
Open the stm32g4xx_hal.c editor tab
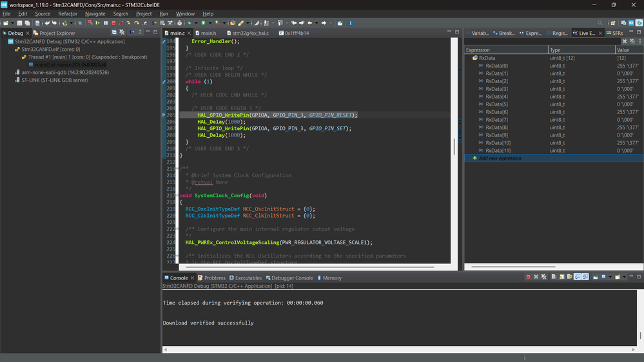[x=250, y=33]
